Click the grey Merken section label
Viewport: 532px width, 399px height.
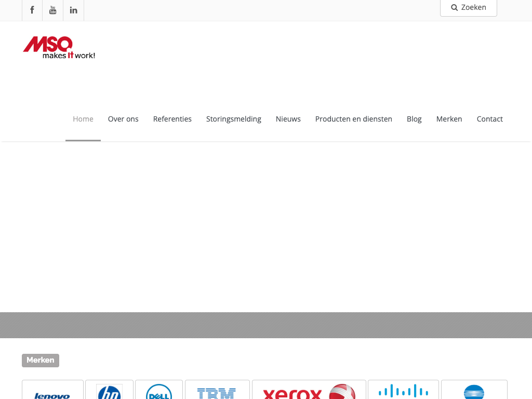tap(41, 361)
